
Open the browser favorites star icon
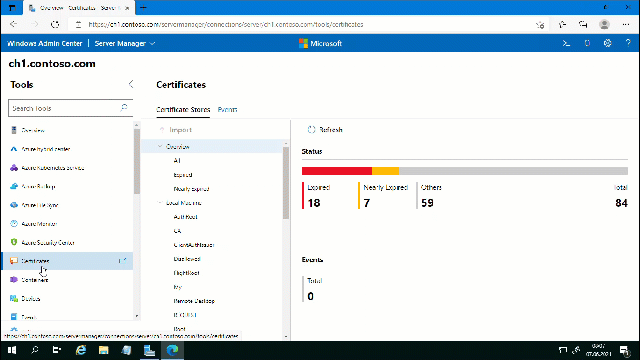(562, 24)
